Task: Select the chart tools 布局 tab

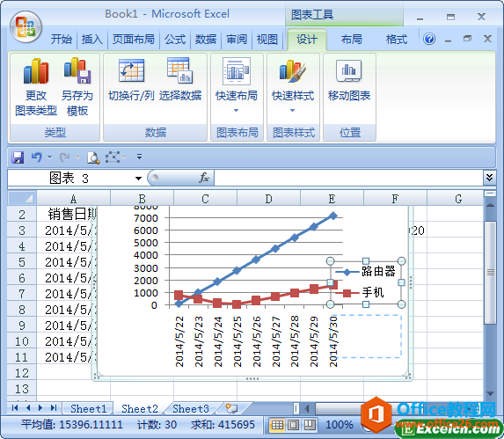Action: click(x=352, y=40)
